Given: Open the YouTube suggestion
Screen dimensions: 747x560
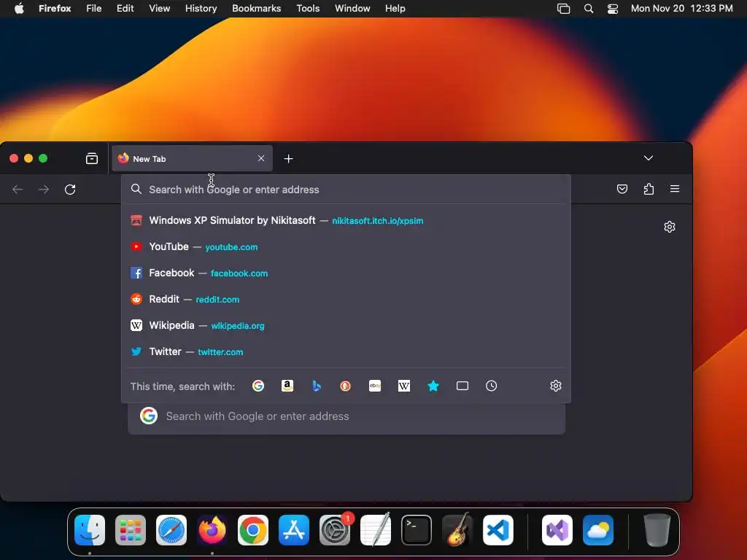Looking at the screenshot, I should [x=347, y=246].
